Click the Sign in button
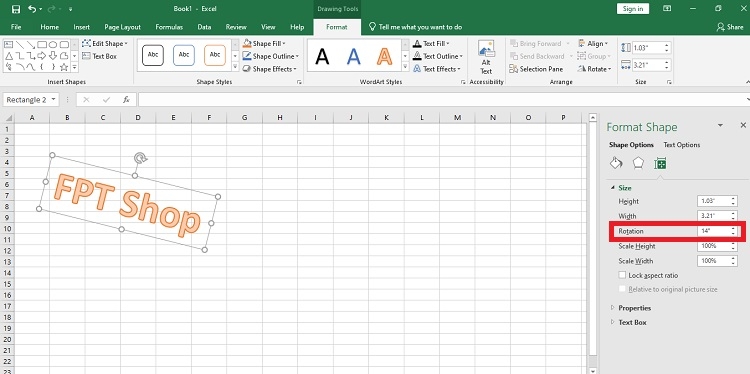Screen dimensions: 750x374 633,9
